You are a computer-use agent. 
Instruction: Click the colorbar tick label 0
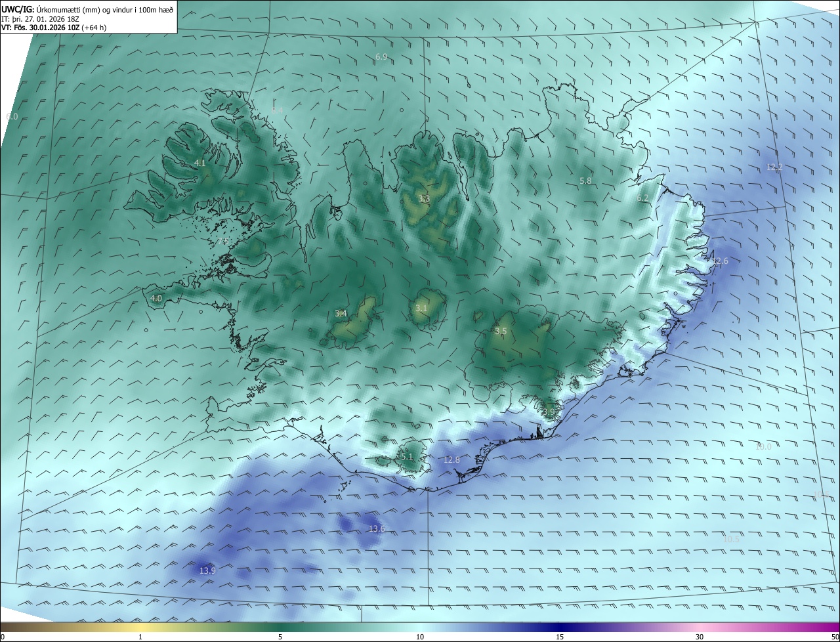click(3, 637)
